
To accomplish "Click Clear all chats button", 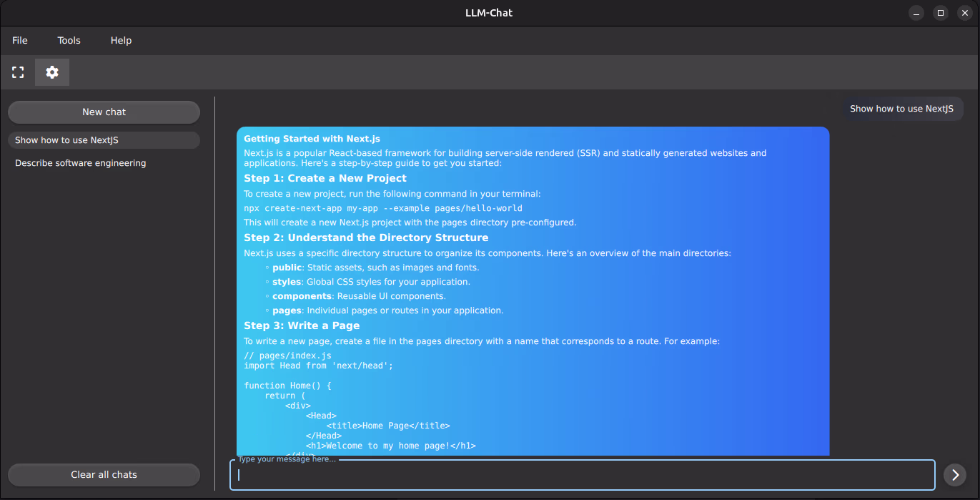I will tap(104, 475).
